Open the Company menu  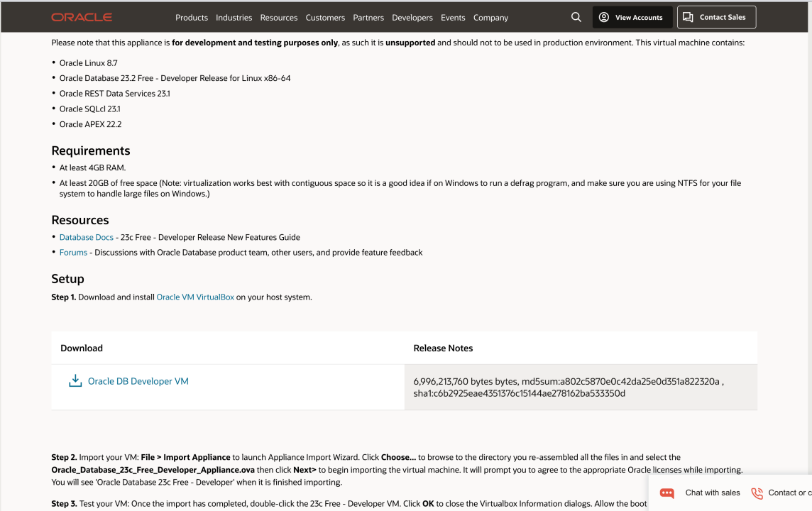pyautogui.click(x=490, y=18)
